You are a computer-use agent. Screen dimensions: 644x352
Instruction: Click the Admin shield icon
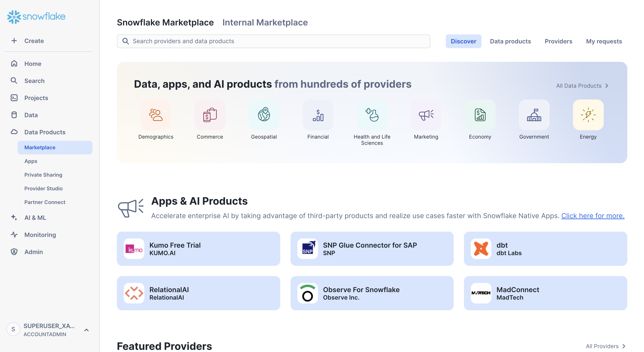tap(14, 252)
